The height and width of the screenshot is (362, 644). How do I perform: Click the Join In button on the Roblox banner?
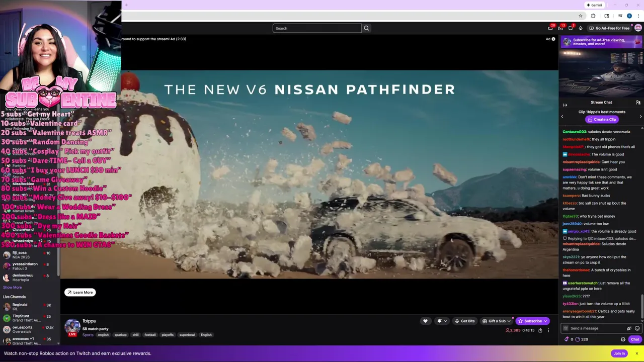[619, 353]
